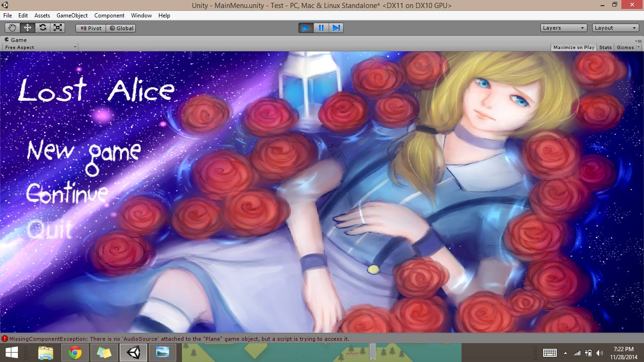Open the Free Aspect ratio dropdown

coord(40,47)
